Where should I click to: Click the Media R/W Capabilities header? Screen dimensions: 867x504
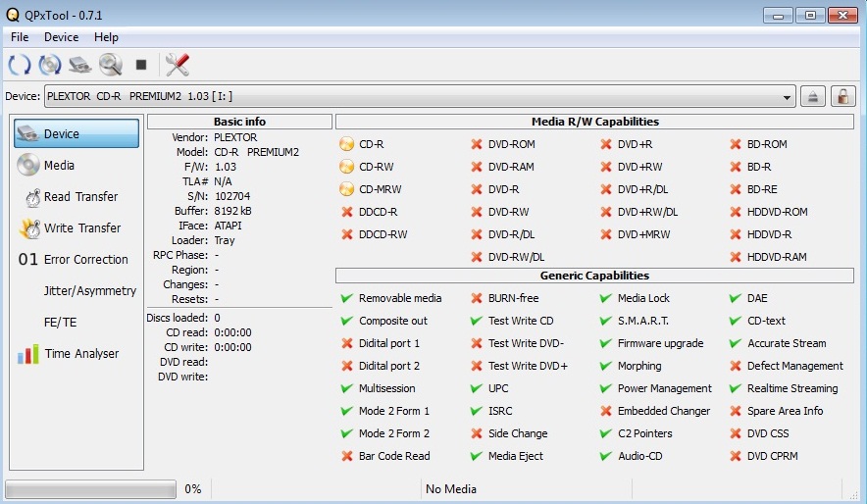[595, 122]
